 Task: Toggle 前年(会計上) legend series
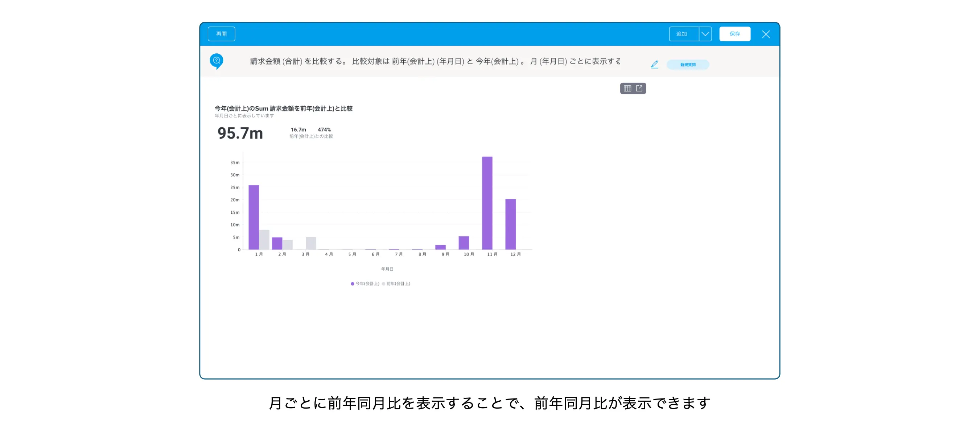click(x=396, y=284)
